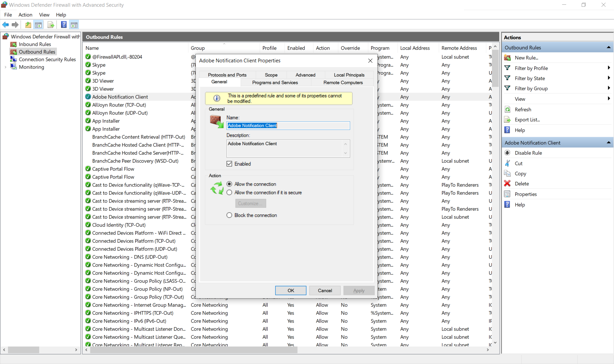Open Filter by State submenu arrow
Screen dimensions: 614x364
609,78
